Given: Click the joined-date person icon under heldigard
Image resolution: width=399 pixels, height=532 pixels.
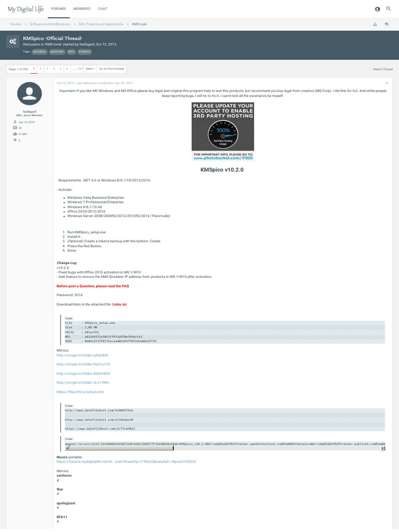Looking at the screenshot, I should pyautogui.click(x=15, y=122).
